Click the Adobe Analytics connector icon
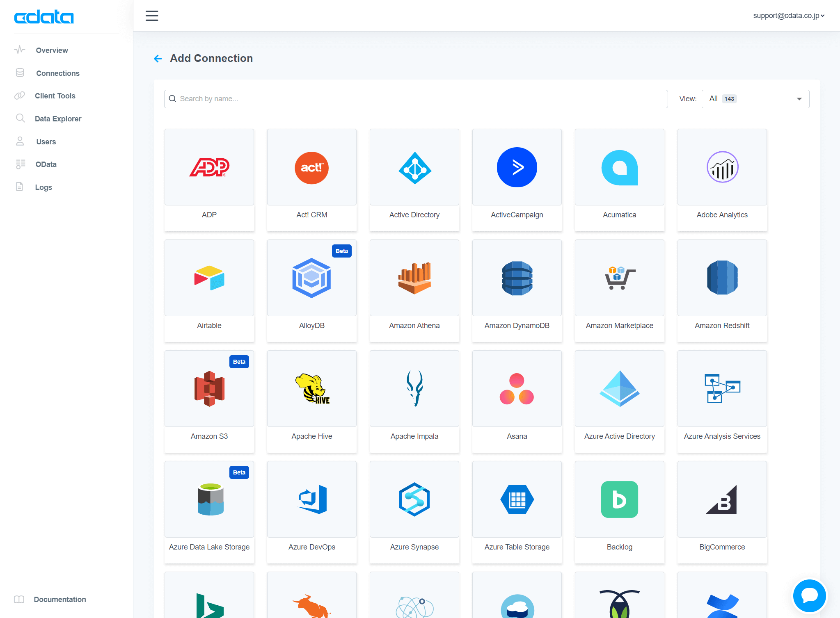 722,167
